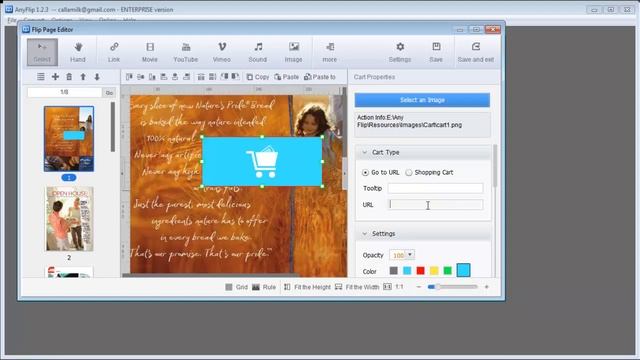640x360 pixels.
Task: Click the first alignment icon in toolbar
Action: [129, 77]
